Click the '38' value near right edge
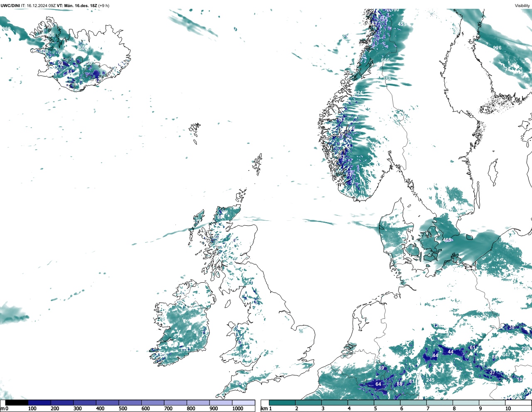This screenshot has width=532, height=412. pyautogui.click(x=512, y=327)
